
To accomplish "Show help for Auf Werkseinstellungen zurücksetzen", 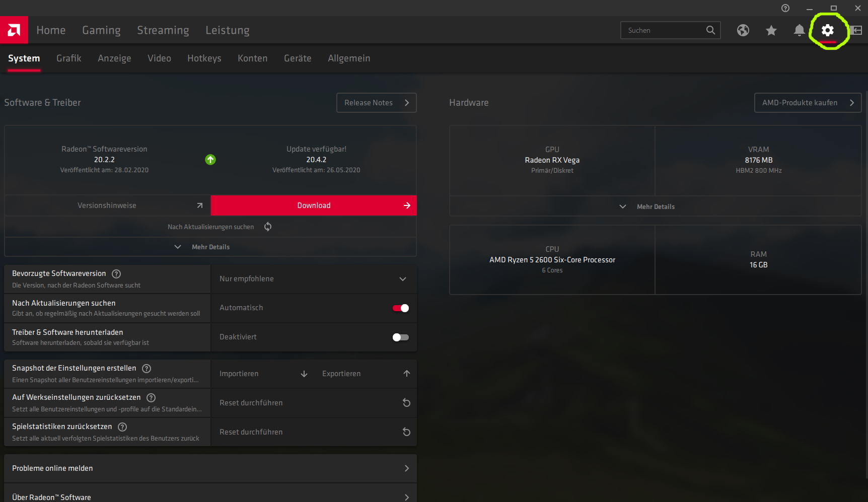I will click(x=151, y=398).
